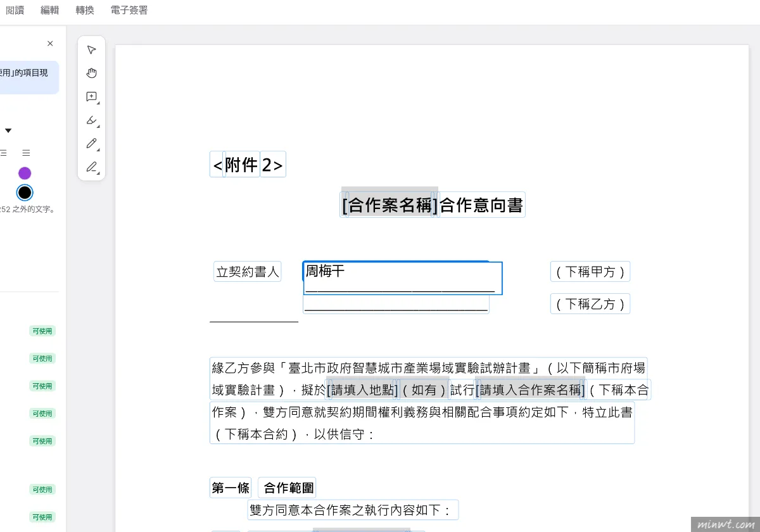
Task: Close the left side panel
Action: pos(50,44)
